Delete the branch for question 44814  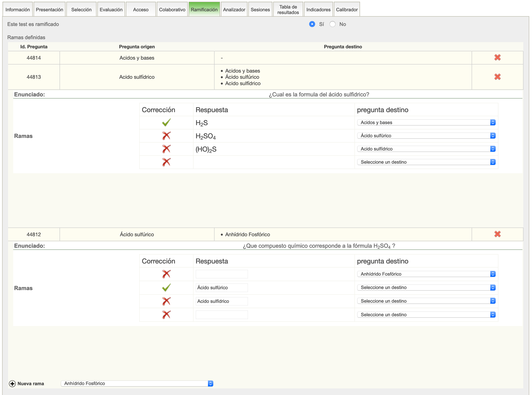pos(497,58)
